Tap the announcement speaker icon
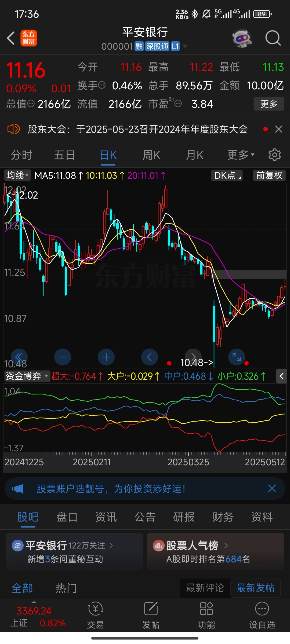Image resolution: width=290 pixels, height=644 pixels. tap(13, 129)
